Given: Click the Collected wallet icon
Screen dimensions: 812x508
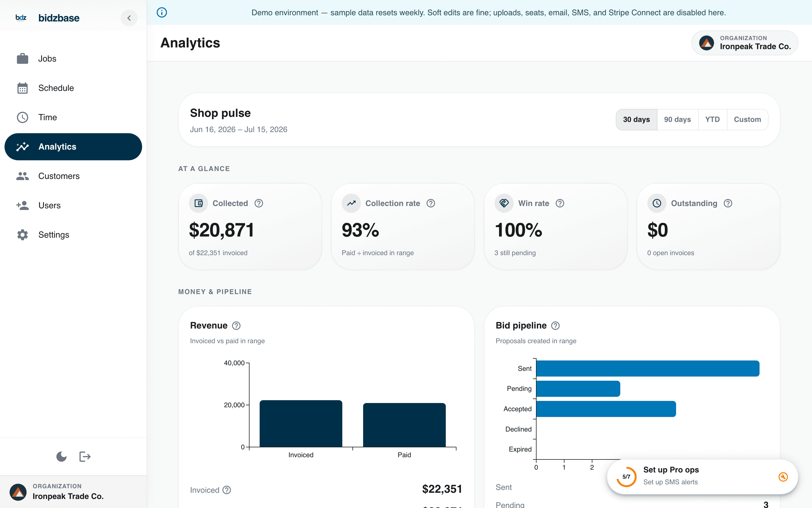Looking at the screenshot, I should 199,203.
